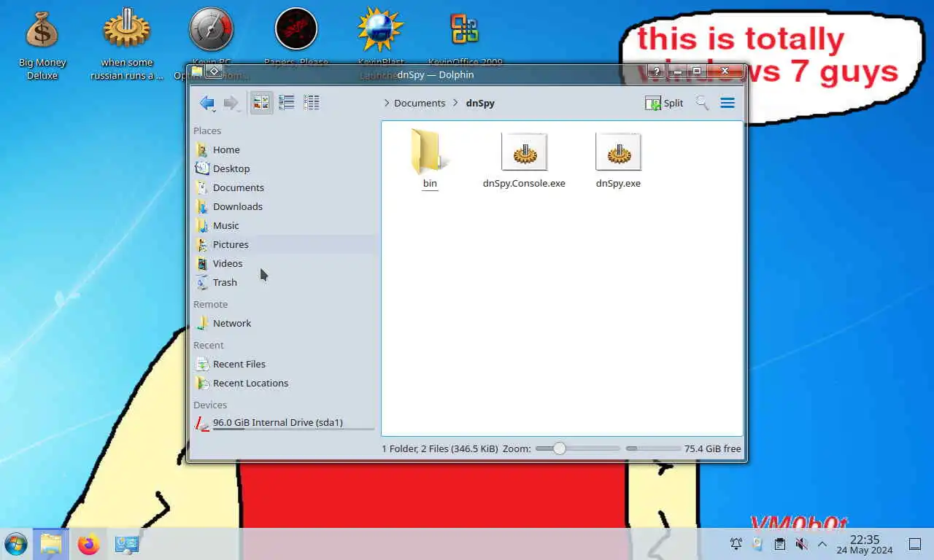Open Papers, Please desktop icon
The width and height of the screenshot is (934, 560).
[x=296, y=36]
